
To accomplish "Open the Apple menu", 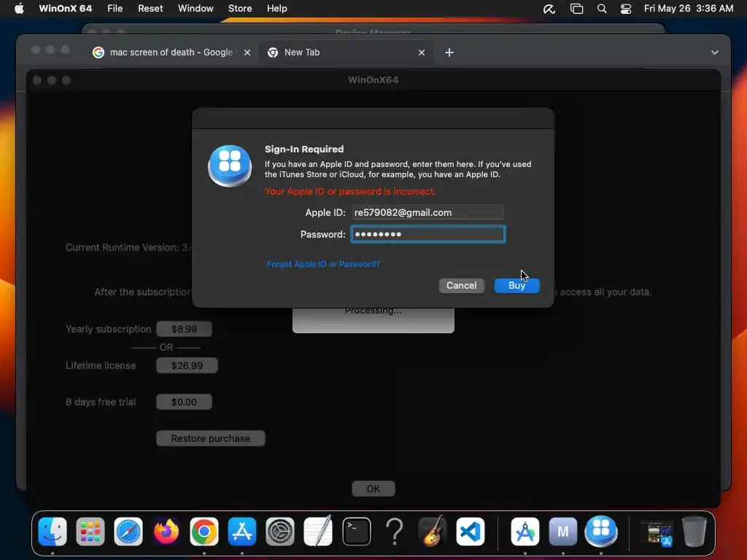I will [19, 8].
